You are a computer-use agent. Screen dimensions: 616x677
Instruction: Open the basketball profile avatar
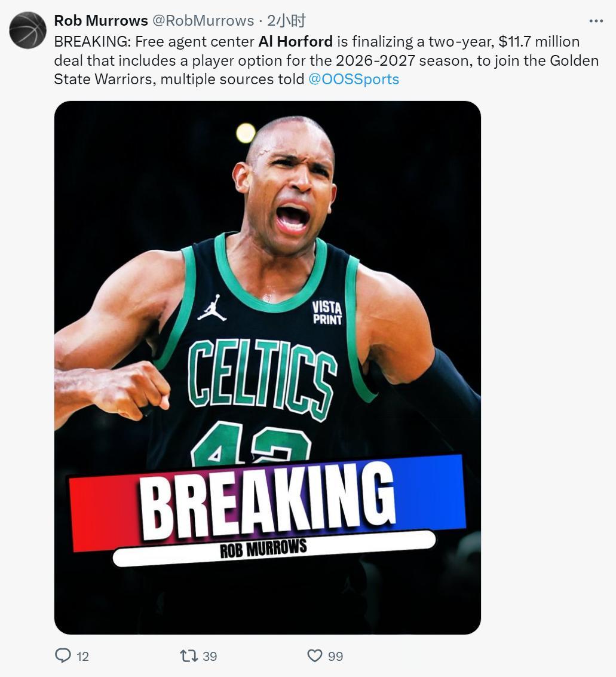tap(27, 30)
